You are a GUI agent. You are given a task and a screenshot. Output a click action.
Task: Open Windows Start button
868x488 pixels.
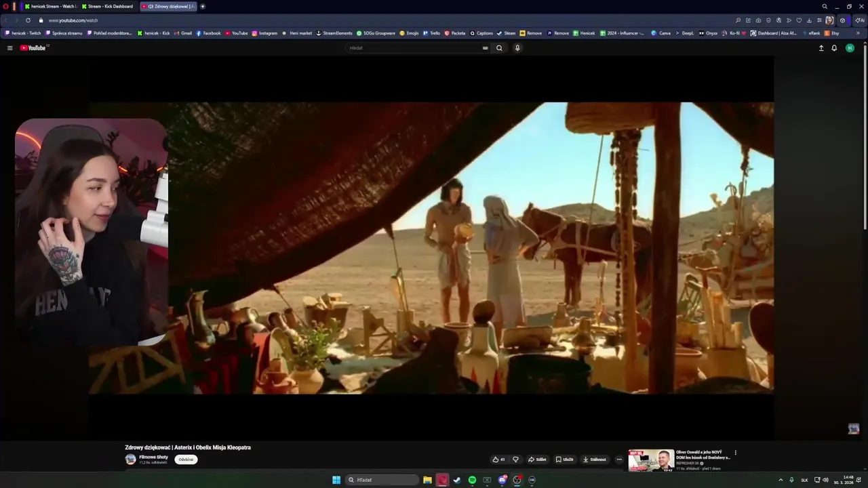tap(336, 480)
